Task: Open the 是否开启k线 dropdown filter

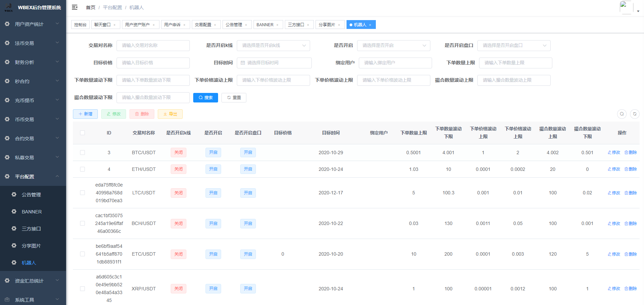Action: point(273,46)
